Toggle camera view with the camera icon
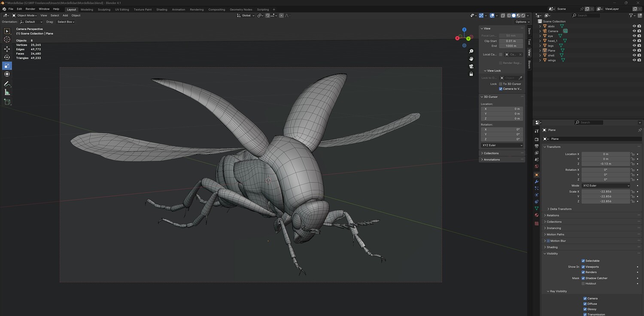 click(471, 66)
